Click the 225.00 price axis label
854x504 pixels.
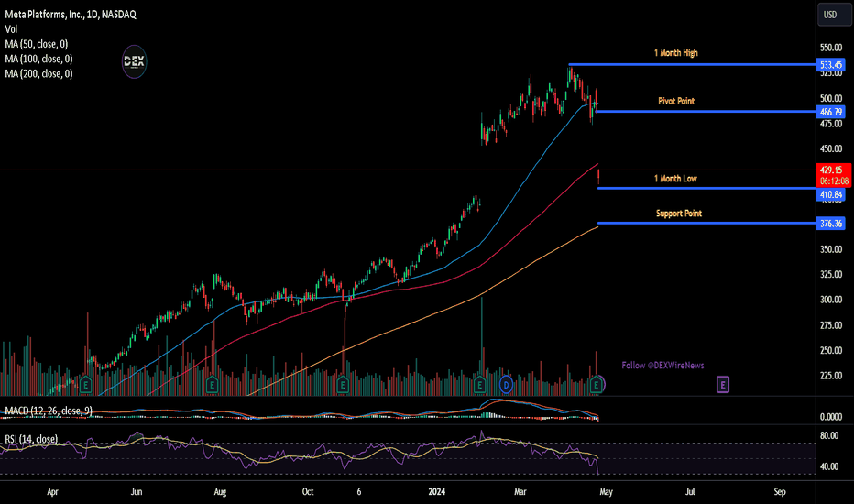point(831,375)
